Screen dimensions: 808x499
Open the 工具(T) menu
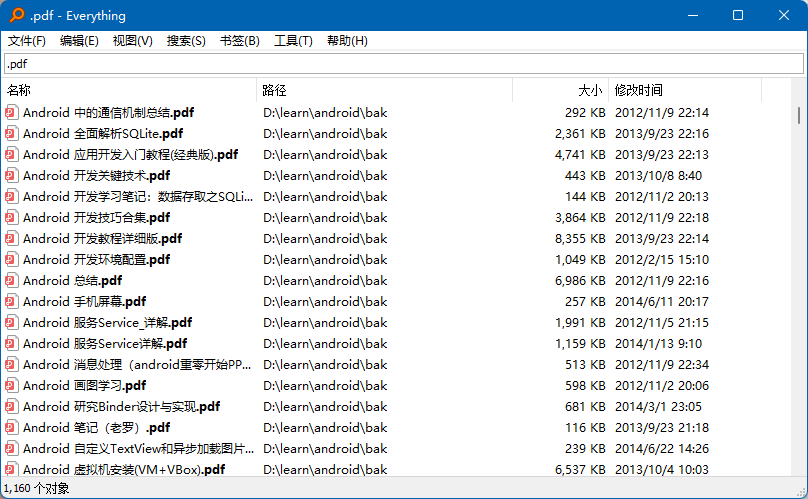click(293, 41)
